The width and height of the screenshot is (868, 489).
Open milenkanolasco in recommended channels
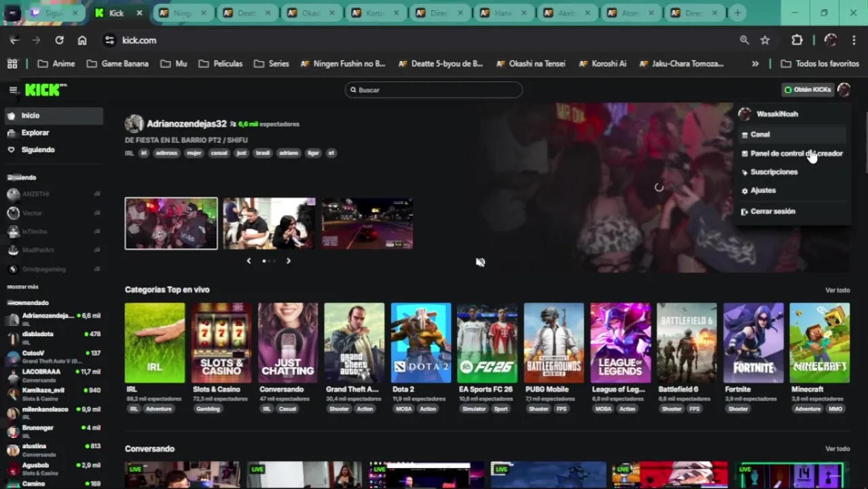(x=54, y=412)
